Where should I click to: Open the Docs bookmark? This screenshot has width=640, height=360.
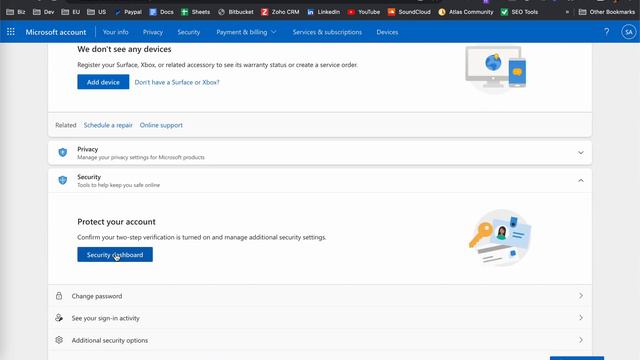(161, 12)
